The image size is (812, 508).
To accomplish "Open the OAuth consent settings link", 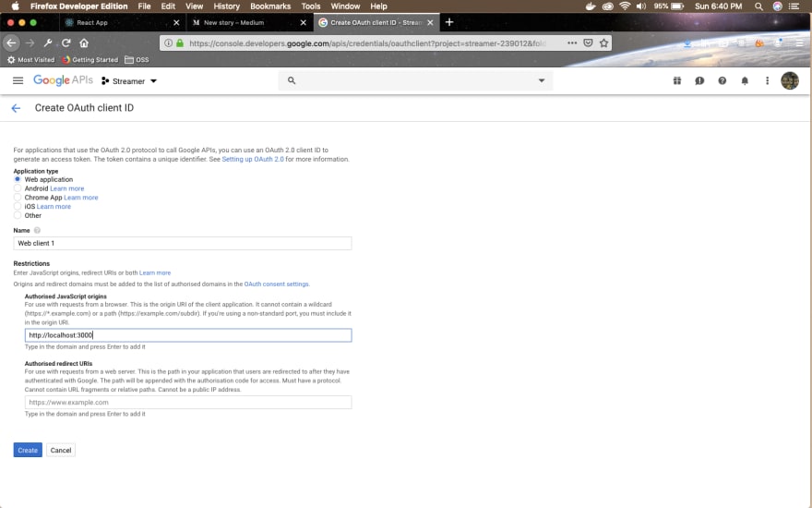I will click(x=276, y=284).
